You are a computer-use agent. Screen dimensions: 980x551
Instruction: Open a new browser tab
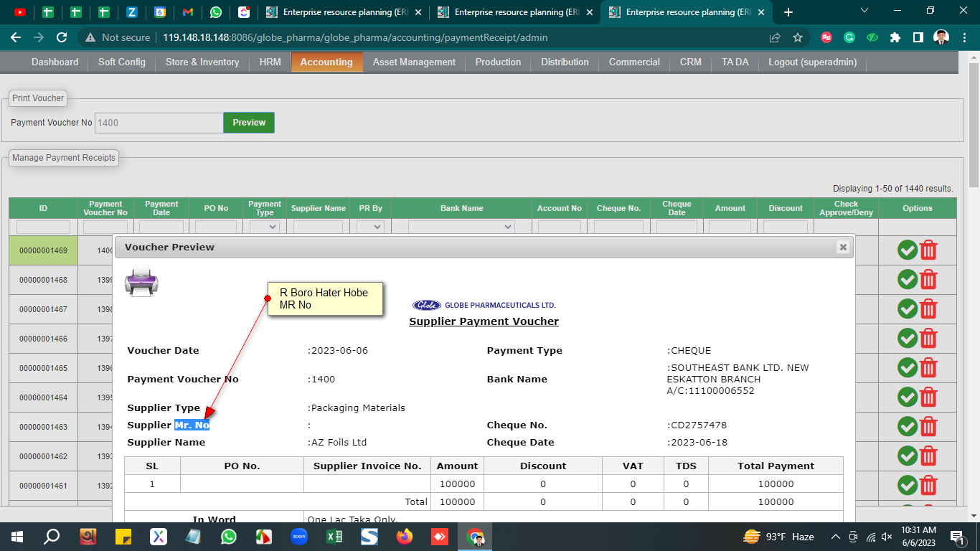coord(788,12)
